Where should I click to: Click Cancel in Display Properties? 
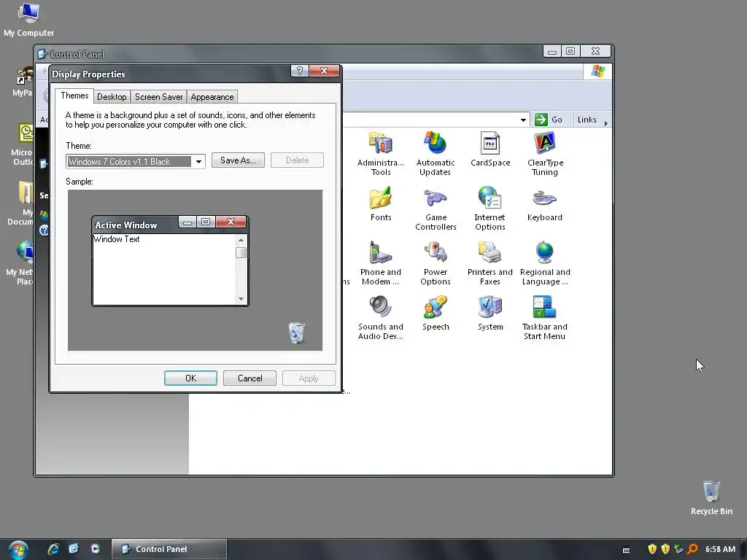coord(249,378)
